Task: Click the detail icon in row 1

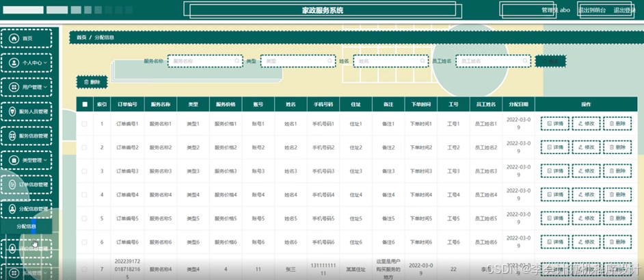Action: pos(550,124)
